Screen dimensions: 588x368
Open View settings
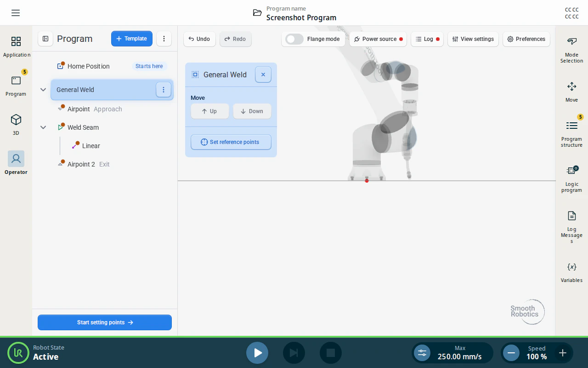tap(473, 39)
